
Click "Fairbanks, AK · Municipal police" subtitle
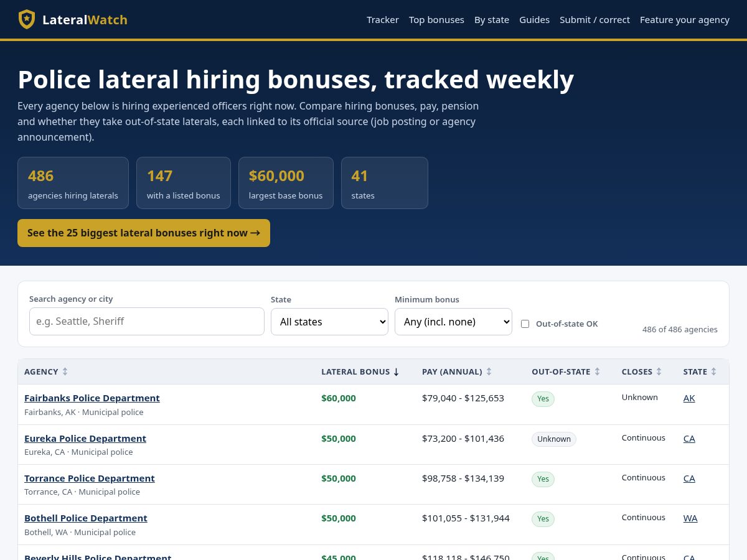[84, 412]
